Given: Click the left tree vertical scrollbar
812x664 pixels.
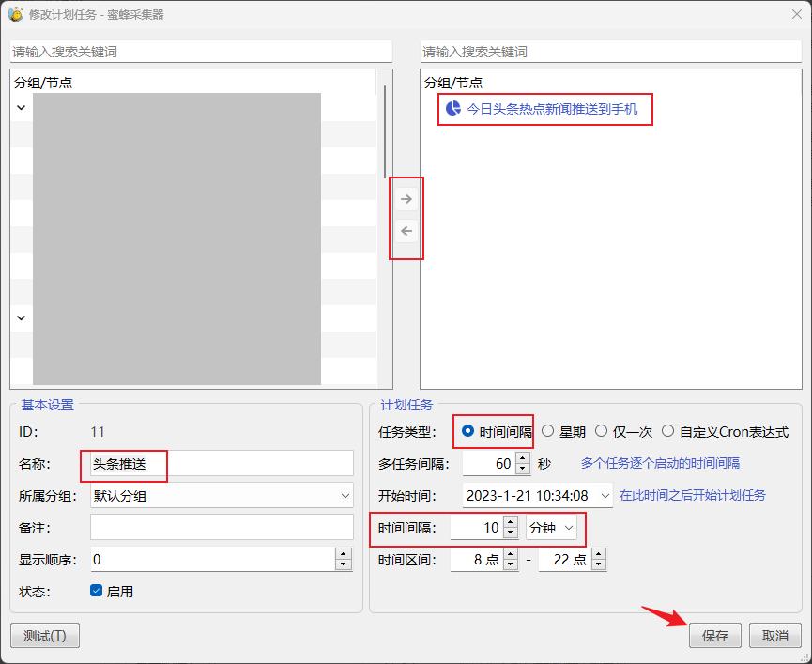Looking at the screenshot, I should [x=385, y=131].
